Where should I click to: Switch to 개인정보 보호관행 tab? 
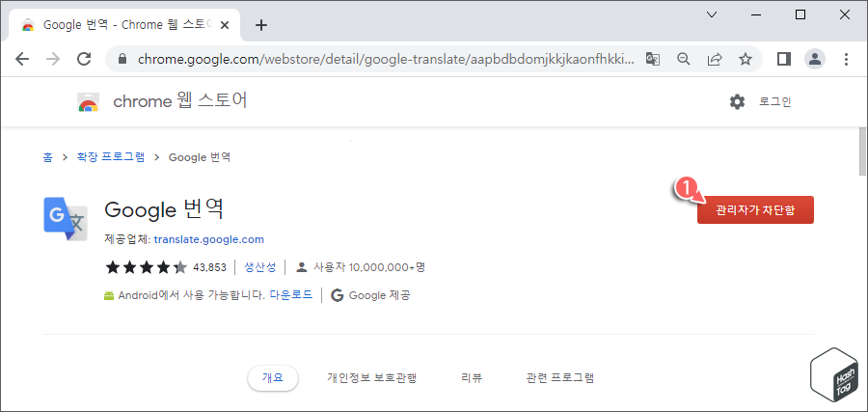point(371,378)
